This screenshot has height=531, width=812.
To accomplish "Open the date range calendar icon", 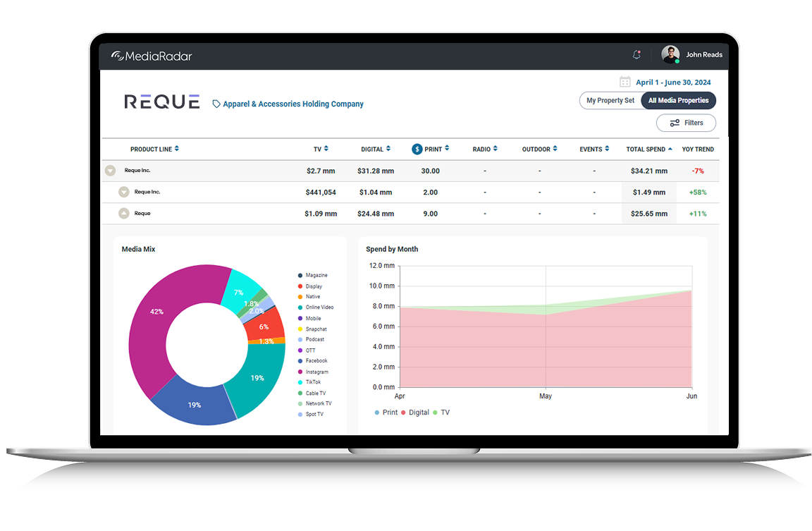I will 625,82.
